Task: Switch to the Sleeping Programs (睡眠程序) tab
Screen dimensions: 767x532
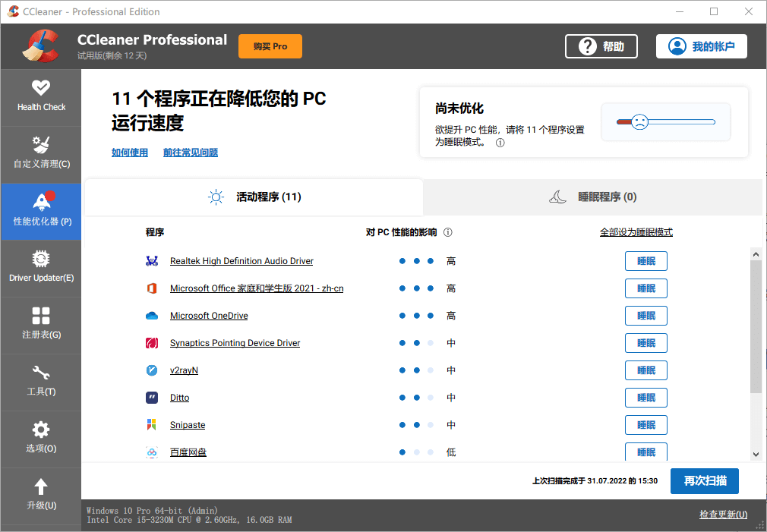Action: [x=592, y=197]
